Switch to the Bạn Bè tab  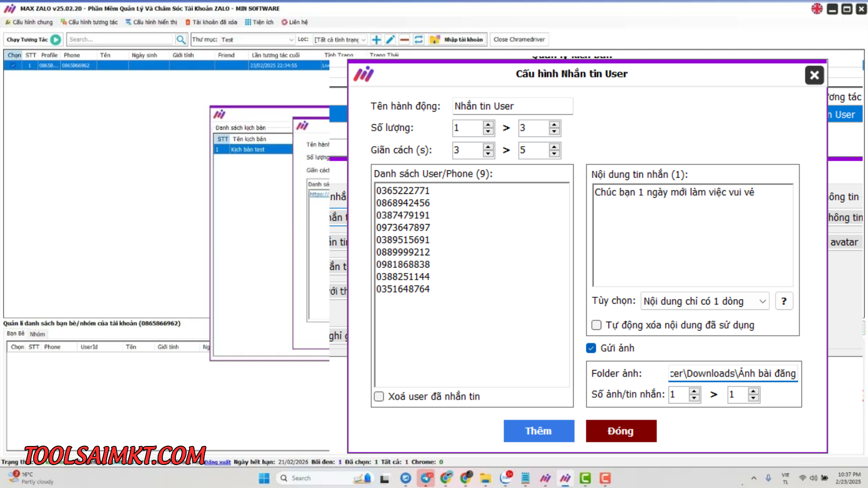point(16,333)
